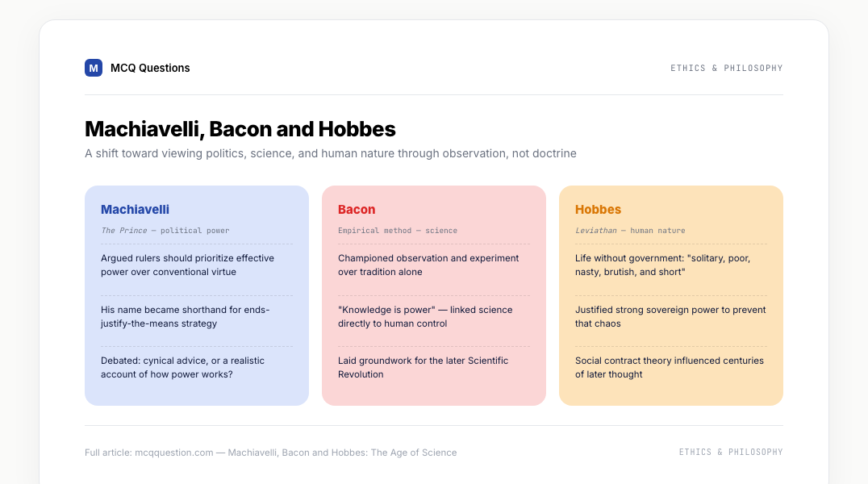Select the Machiavelli card heading
This screenshot has height=484, width=868.
[135, 209]
